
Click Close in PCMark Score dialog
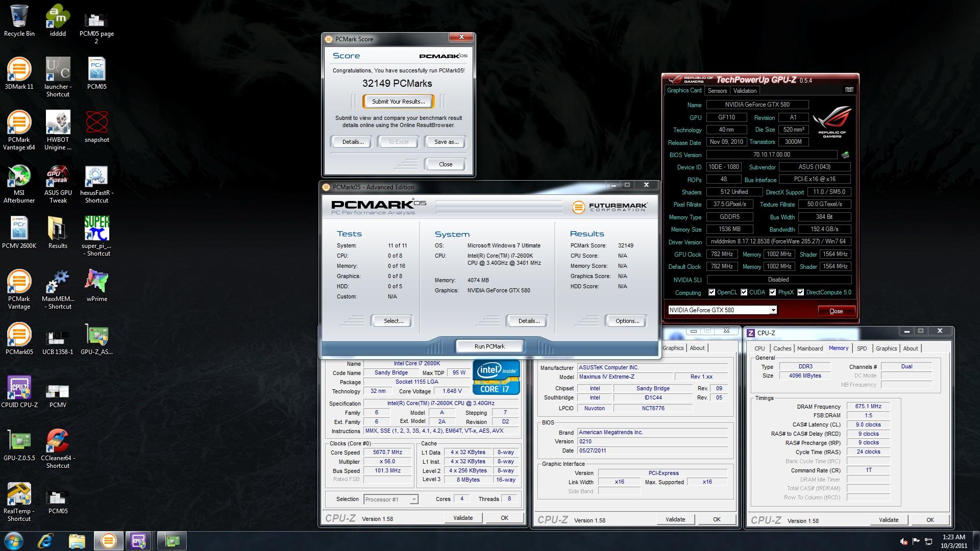445,164
